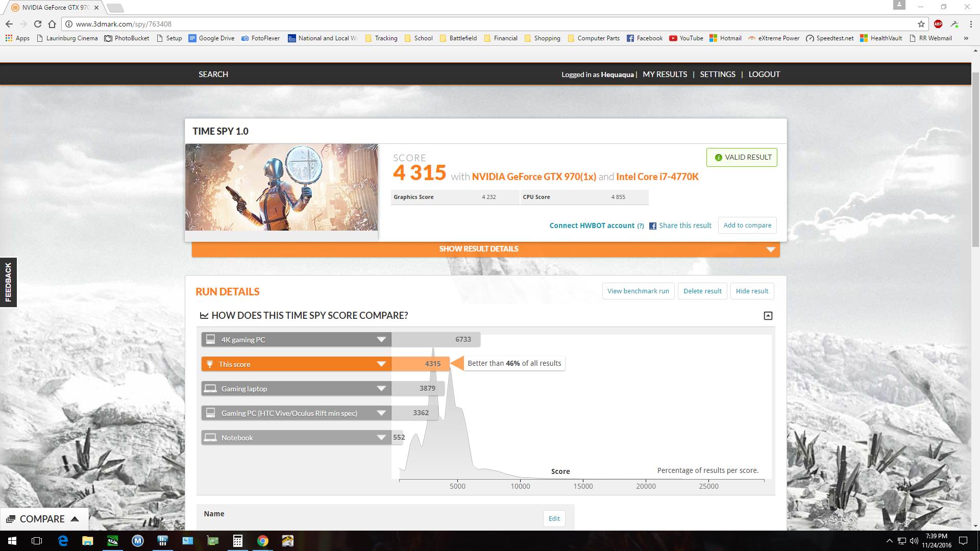Open Calculator from the taskbar
This screenshot has height=551, width=980.
pyautogui.click(x=237, y=541)
